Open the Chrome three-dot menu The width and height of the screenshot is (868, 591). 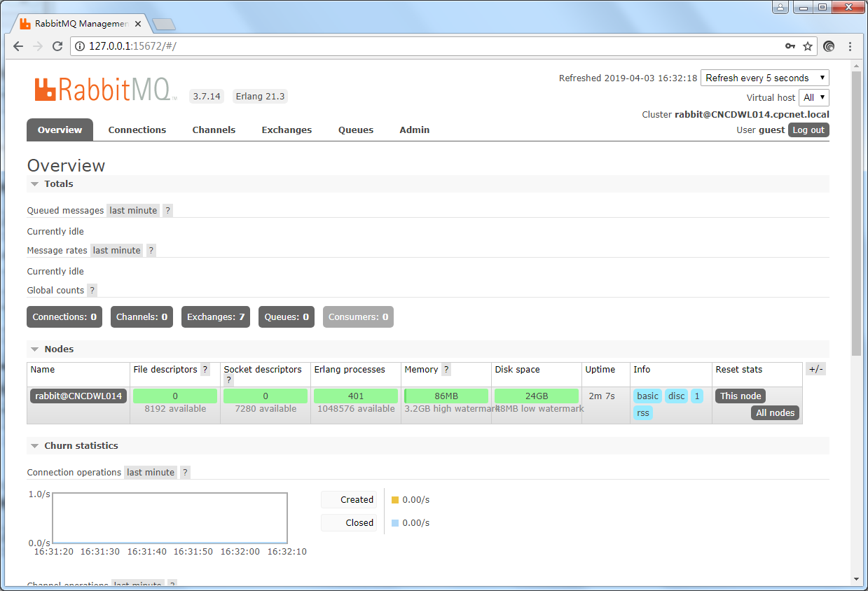click(x=850, y=46)
